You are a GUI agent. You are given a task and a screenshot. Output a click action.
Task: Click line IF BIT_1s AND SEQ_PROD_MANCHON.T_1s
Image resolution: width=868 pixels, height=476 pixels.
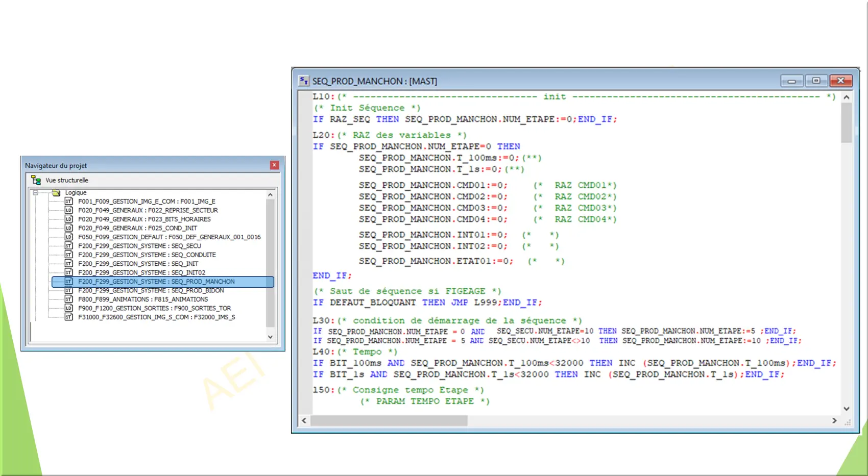(548, 374)
